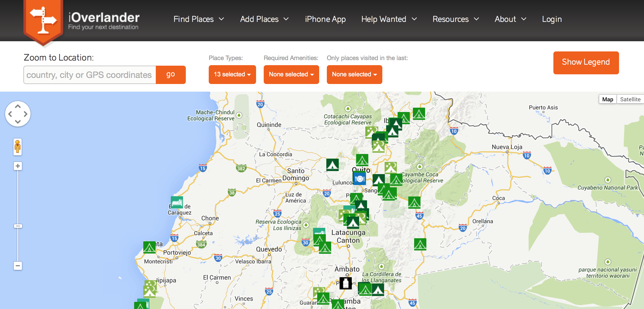The width and height of the screenshot is (644, 309).
Task: Open the 13 selected Place Types dropdown
Action: click(232, 74)
